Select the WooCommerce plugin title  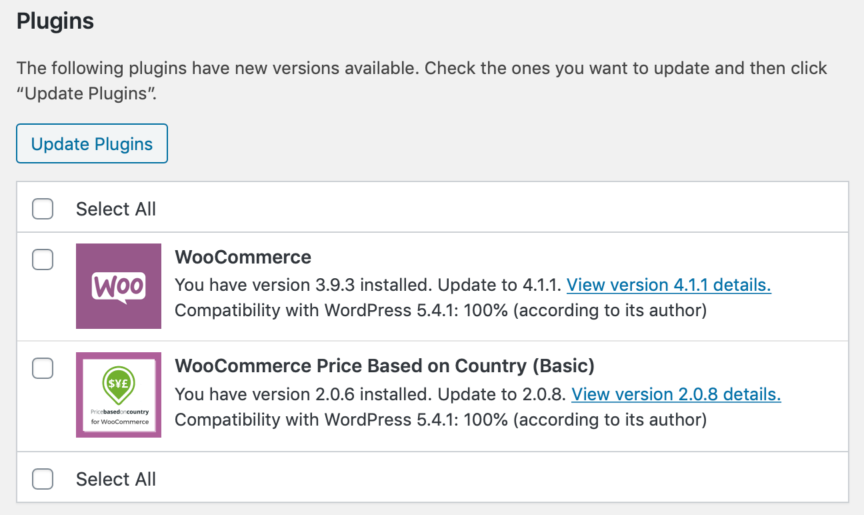(243, 257)
